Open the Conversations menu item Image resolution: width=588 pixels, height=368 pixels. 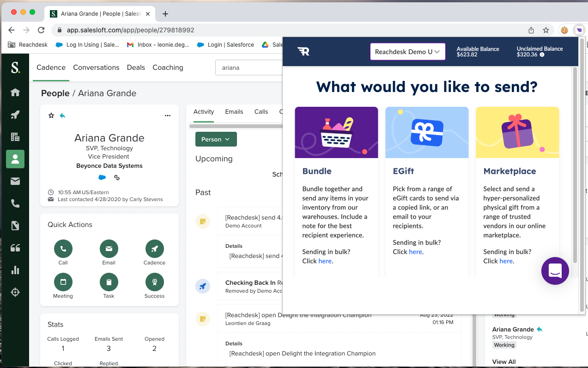pyautogui.click(x=96, y=67)
